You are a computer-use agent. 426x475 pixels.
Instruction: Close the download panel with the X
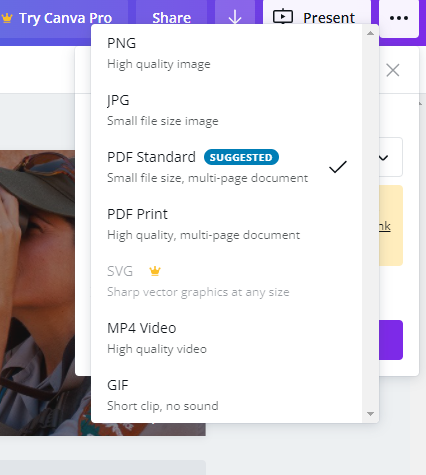[393, 70]
